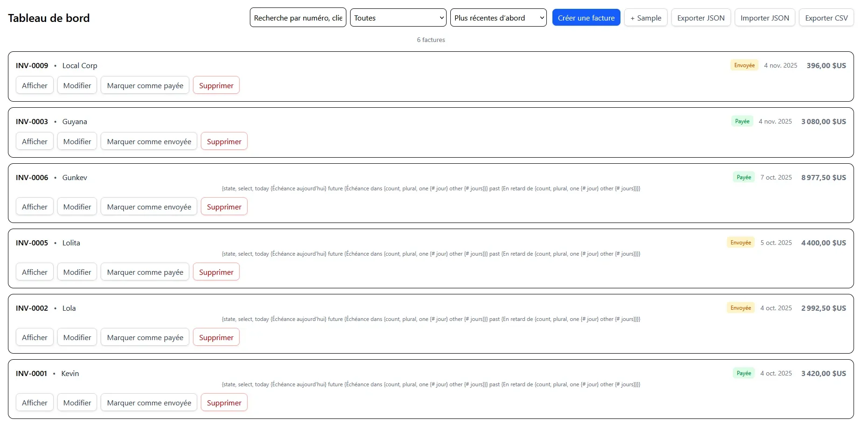Modify the INV-0005 Lolita invoice
The width and height of the screenshot is (868, 425).
77,272
